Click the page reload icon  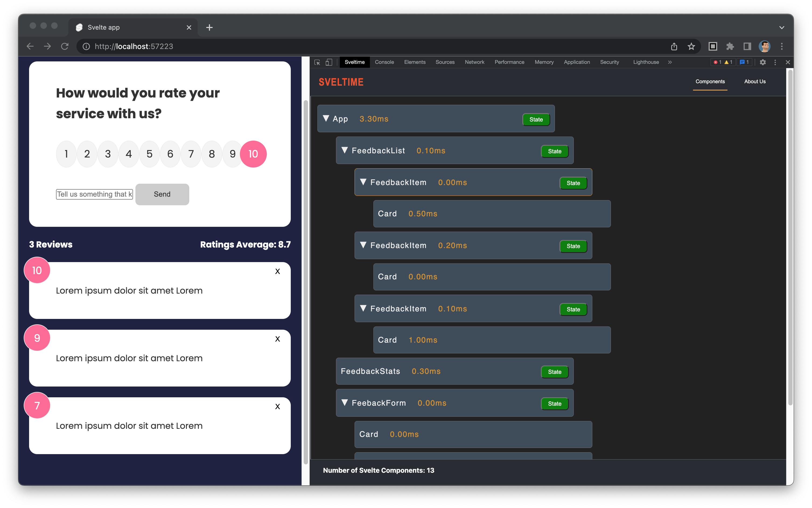pos(65,46)
